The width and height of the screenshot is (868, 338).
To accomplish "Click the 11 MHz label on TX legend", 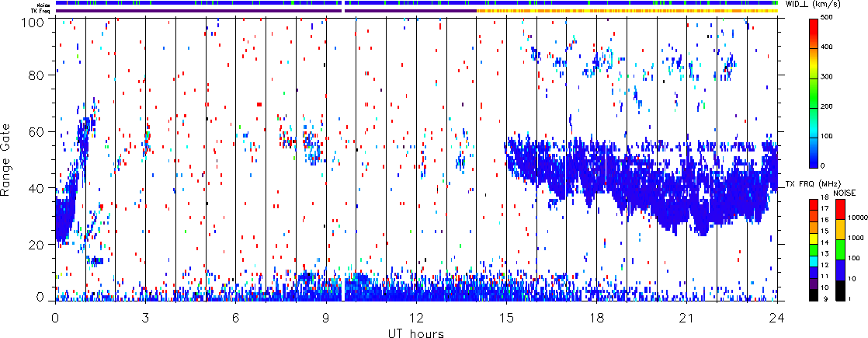I will (825, 275).
